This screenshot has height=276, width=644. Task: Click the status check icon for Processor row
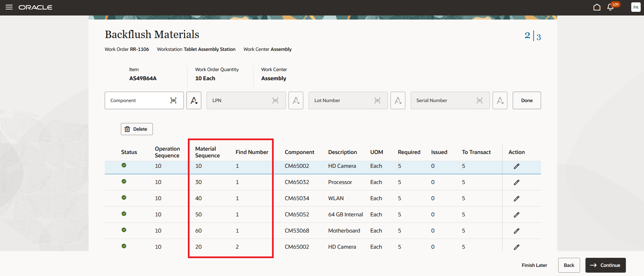[124, 181]
